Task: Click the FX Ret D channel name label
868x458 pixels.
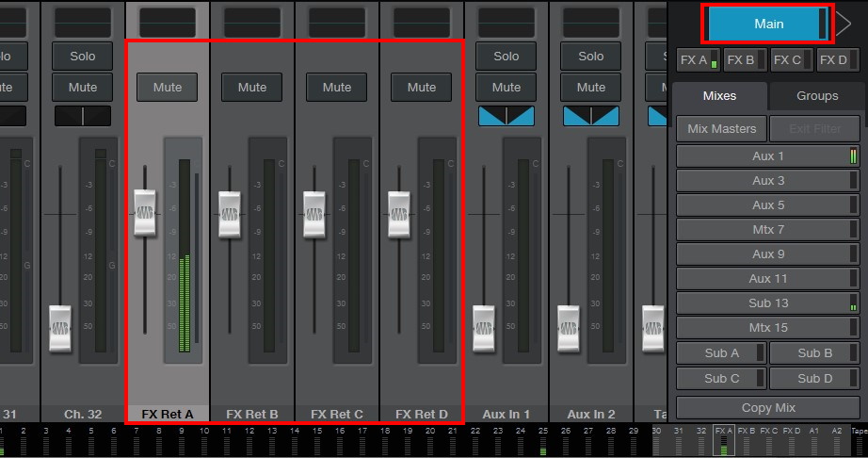Action: [x=421, y=415]
